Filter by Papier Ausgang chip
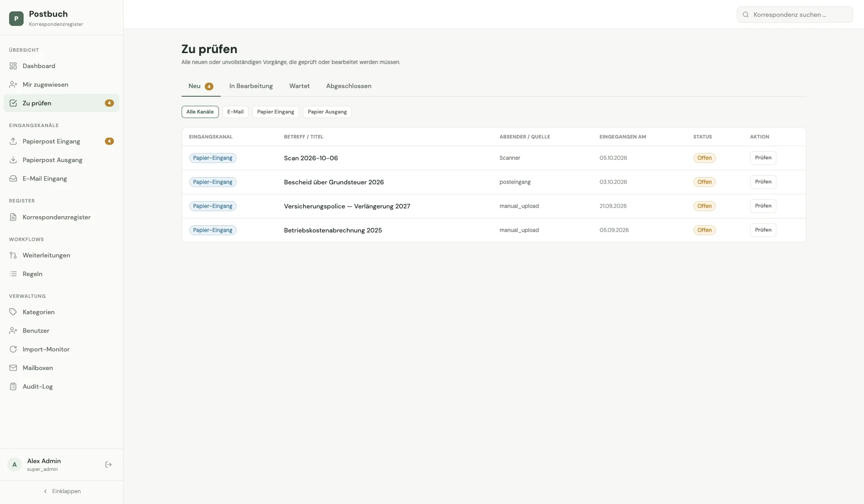 tap(327, 112)
